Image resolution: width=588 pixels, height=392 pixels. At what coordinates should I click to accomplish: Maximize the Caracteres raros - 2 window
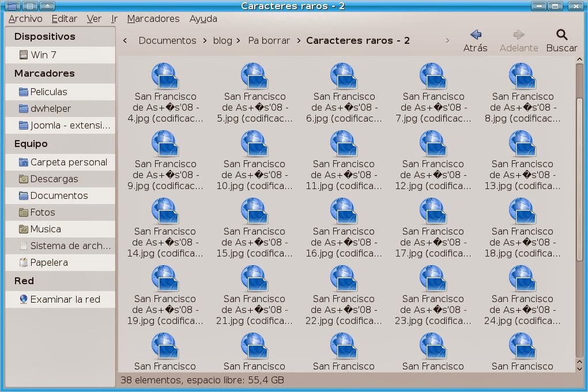(555, 6)
